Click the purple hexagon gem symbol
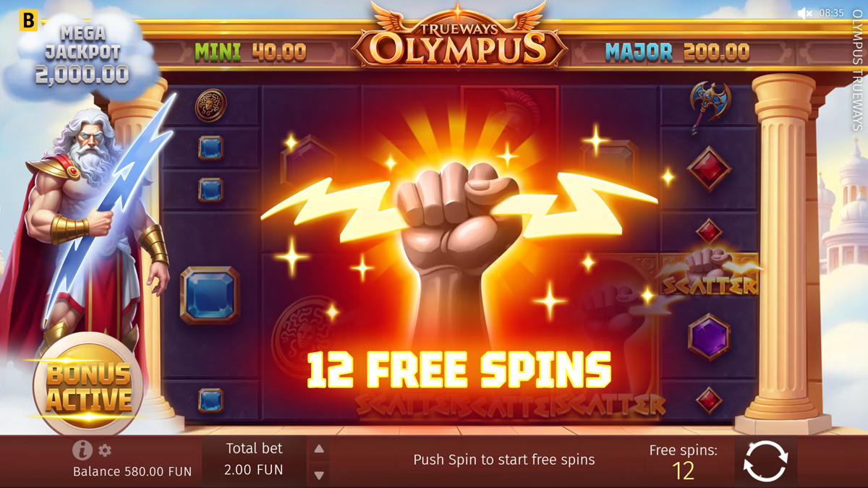Image resolution: width=868 pixels, height=488 pixels. coord(709,336)
